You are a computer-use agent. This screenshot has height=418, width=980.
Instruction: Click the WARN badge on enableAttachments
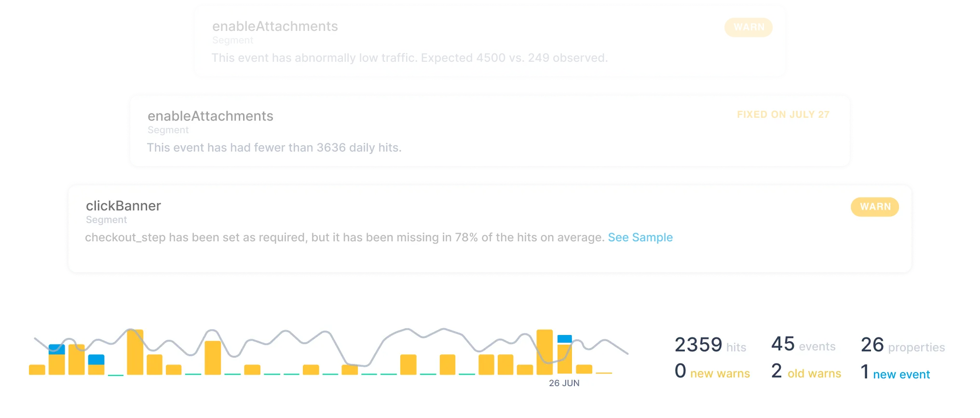click(748, 28)
